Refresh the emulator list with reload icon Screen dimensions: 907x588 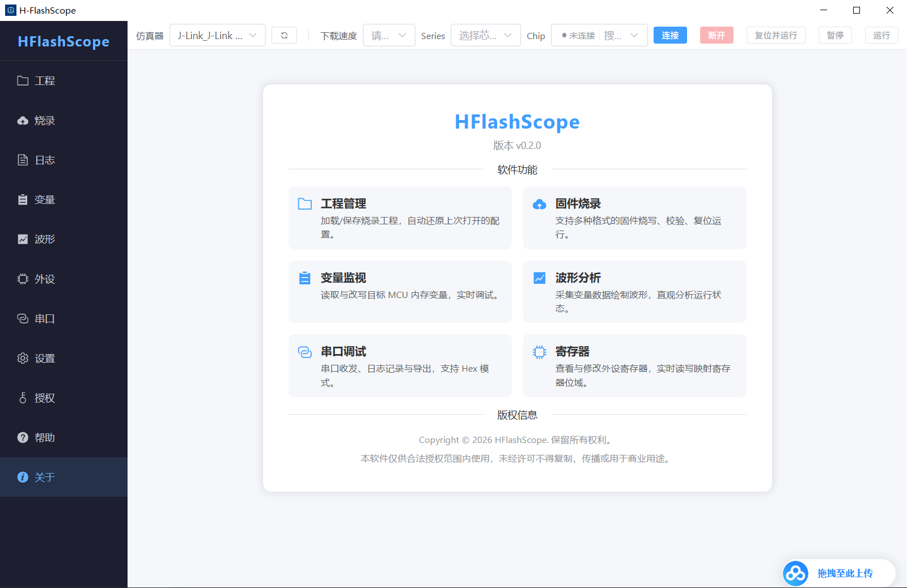tap(284, 35)
